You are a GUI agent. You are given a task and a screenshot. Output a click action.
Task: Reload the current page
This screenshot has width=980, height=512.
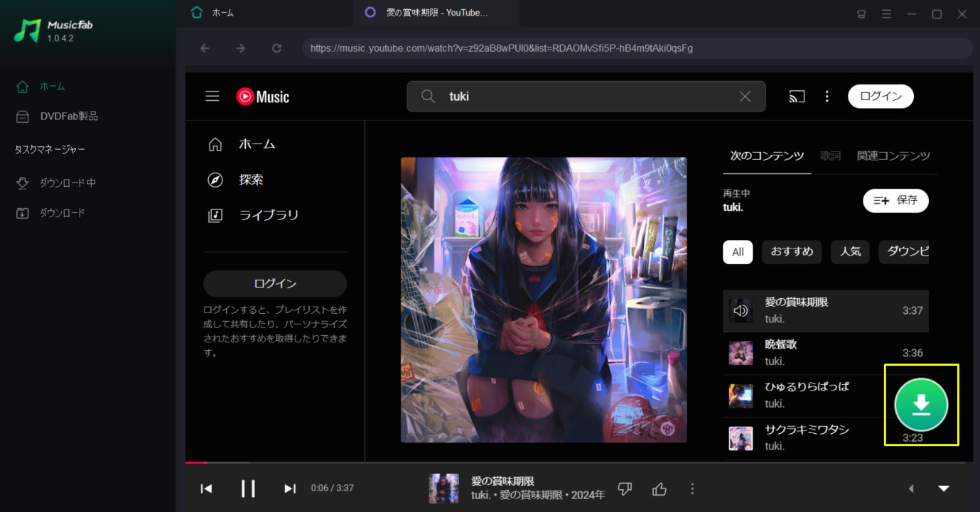pyautogui.click(x=276, y=48)
